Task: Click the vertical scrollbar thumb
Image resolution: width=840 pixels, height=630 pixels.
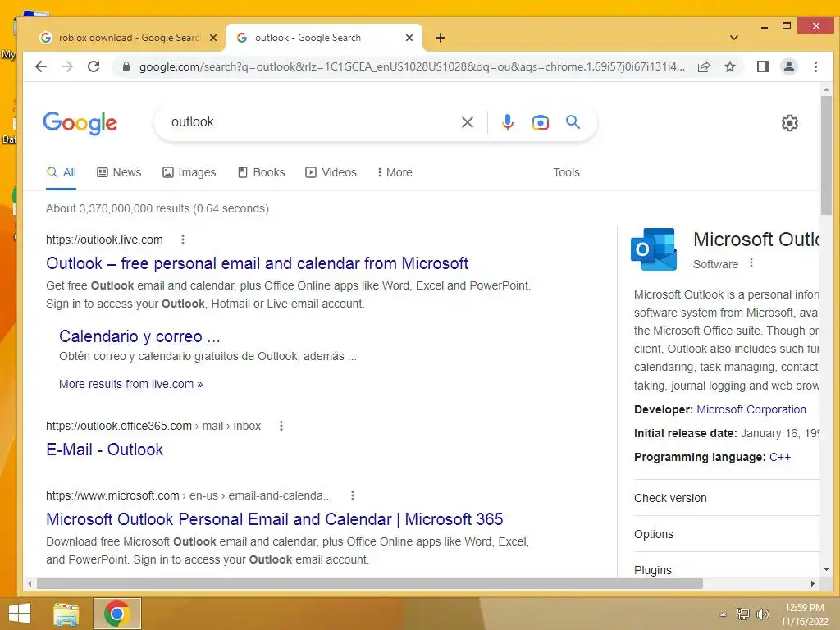Action: pyautogui.click(x=826, y=155)
